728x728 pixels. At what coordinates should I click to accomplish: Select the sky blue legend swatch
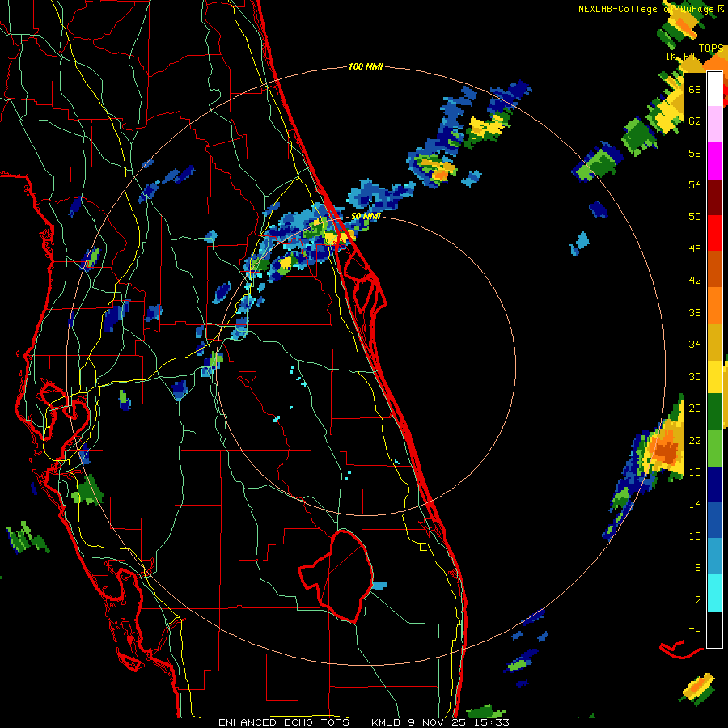click(714, 557)
